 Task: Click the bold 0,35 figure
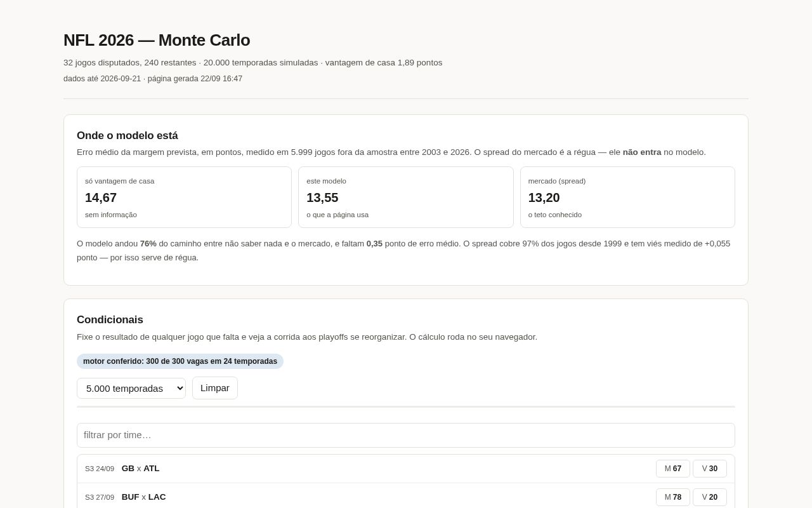click(374, 244)
